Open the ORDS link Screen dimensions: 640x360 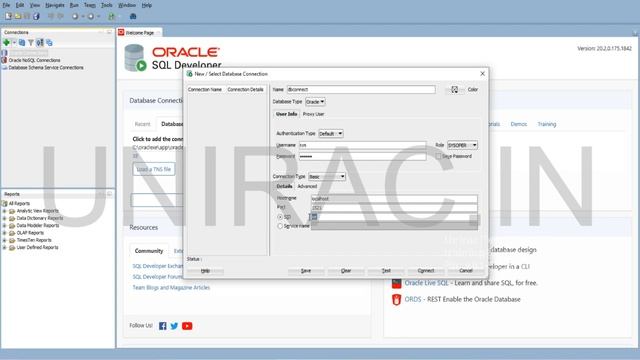(x=413, y=299)
